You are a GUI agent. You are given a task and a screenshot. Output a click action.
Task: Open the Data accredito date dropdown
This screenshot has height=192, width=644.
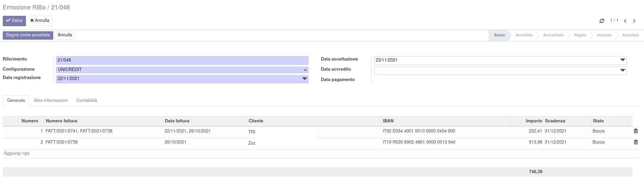622,71
